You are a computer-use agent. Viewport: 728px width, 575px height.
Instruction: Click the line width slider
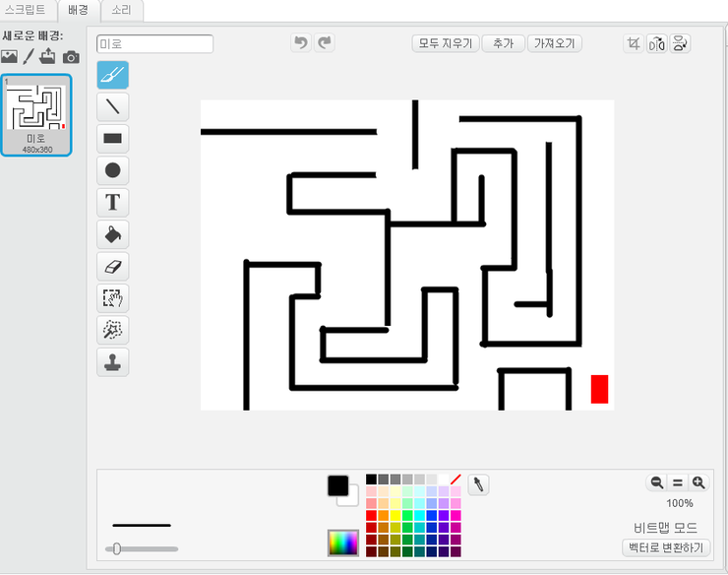tap(141, 548)
